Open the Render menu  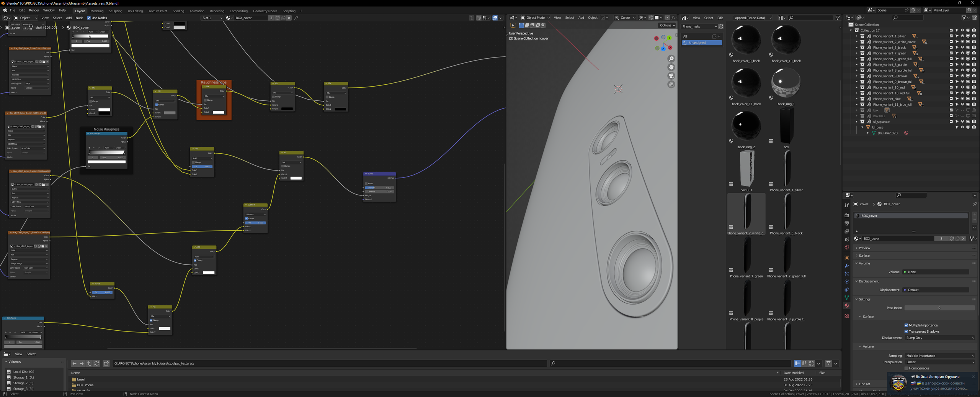click(x=34, y=10)
